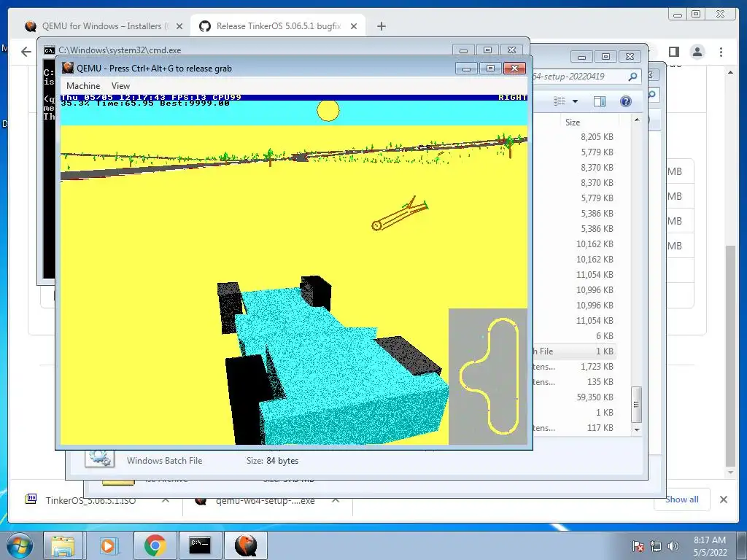Click the Windows Batch File details icon
Viewport: 747px width, 560px height.
[x=99, y=458]
